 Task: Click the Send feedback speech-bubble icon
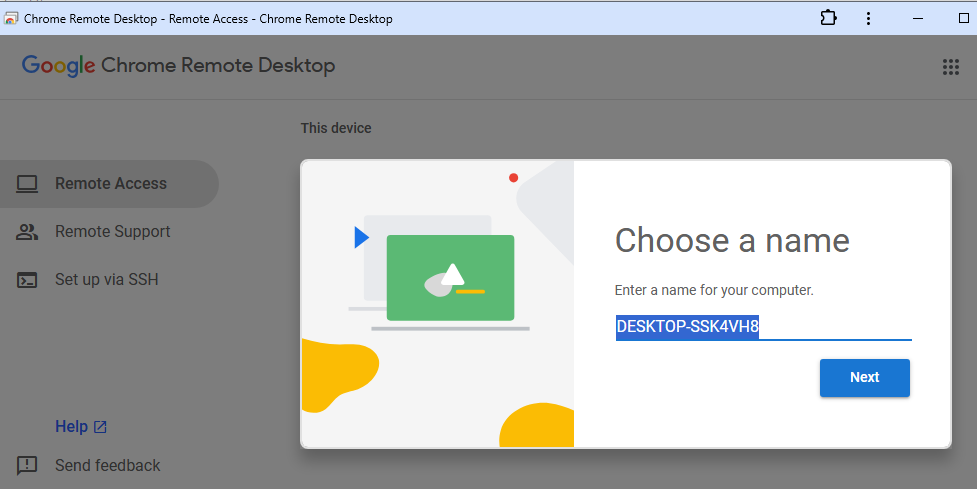[27, 465]
